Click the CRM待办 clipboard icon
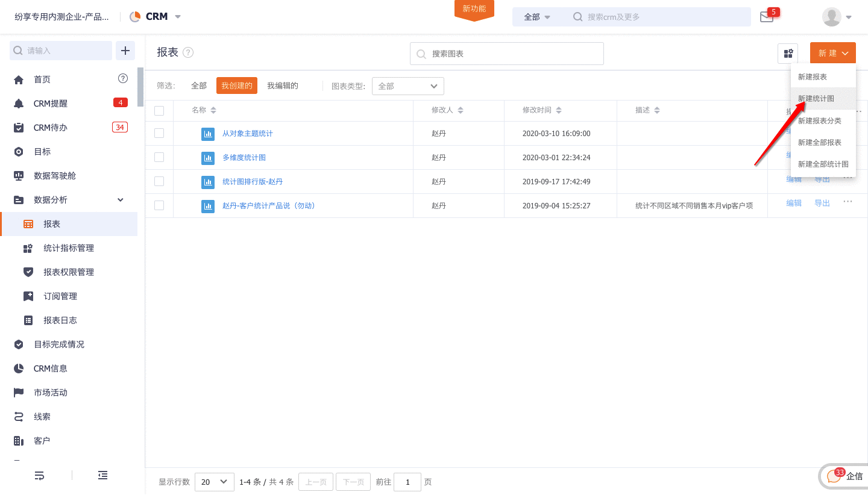 tap(19, 128)
